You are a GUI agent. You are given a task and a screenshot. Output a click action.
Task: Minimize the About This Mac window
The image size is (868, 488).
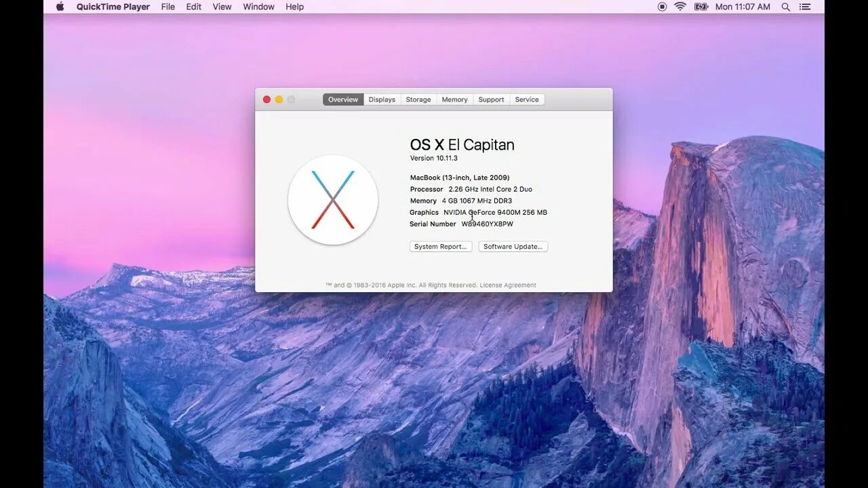coord(279,100)
